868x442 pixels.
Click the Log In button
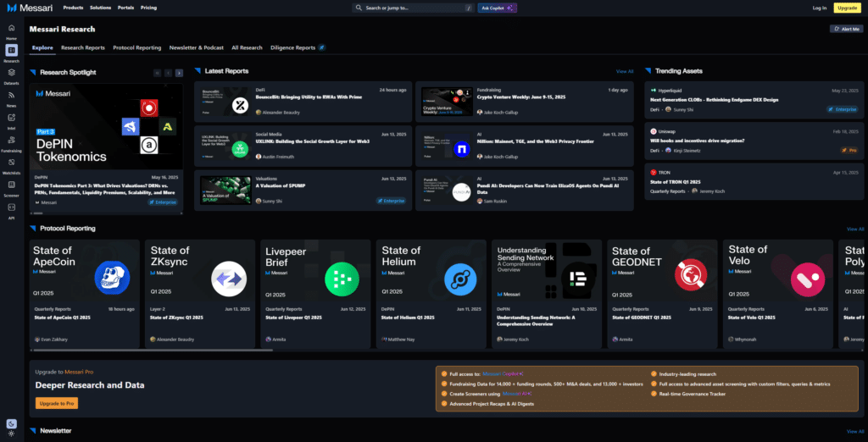[x=820, y=8]
